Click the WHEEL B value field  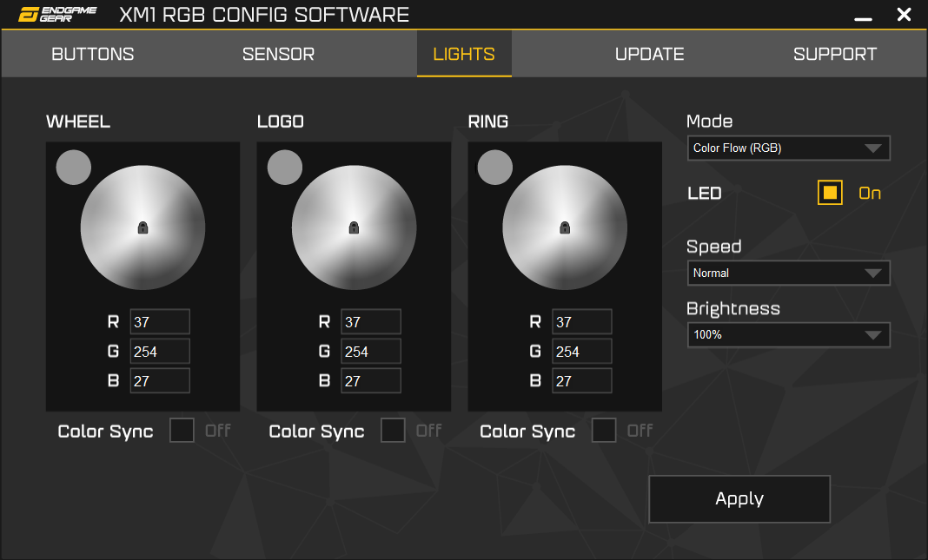[x=160, y=381]
